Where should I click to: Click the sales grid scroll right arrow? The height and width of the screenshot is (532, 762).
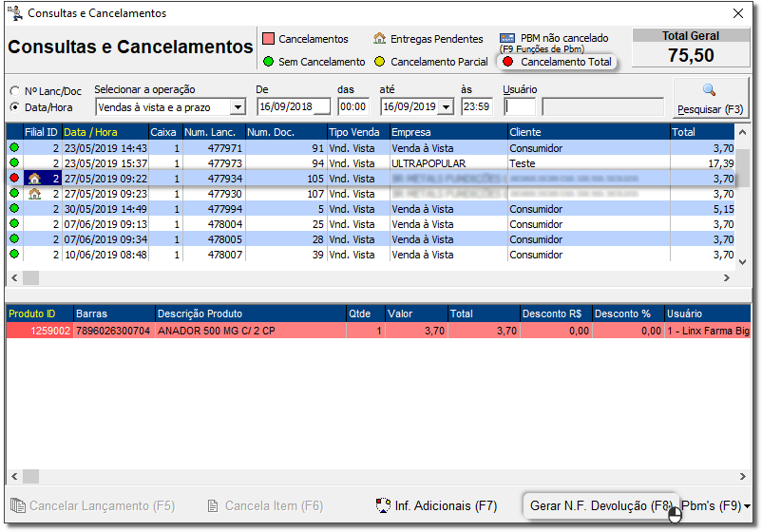coord(727,278)
